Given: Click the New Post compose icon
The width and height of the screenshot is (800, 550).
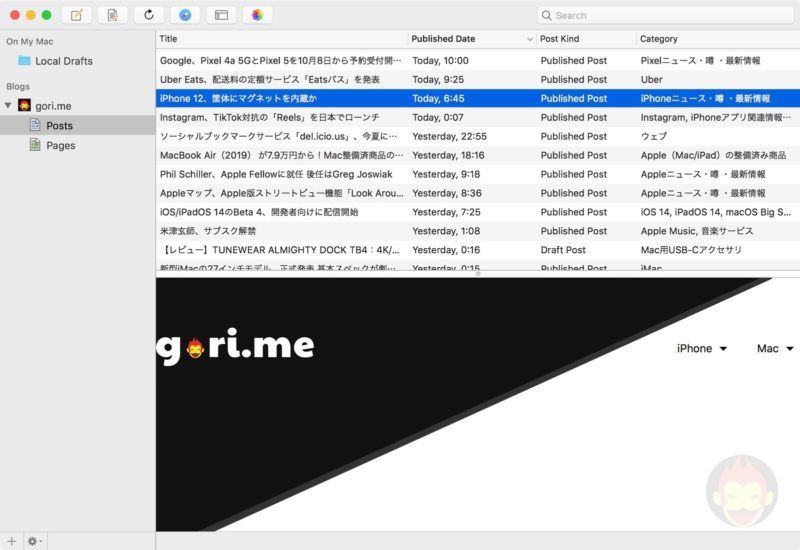Looking at the screenshot, I should click(76, 15).
